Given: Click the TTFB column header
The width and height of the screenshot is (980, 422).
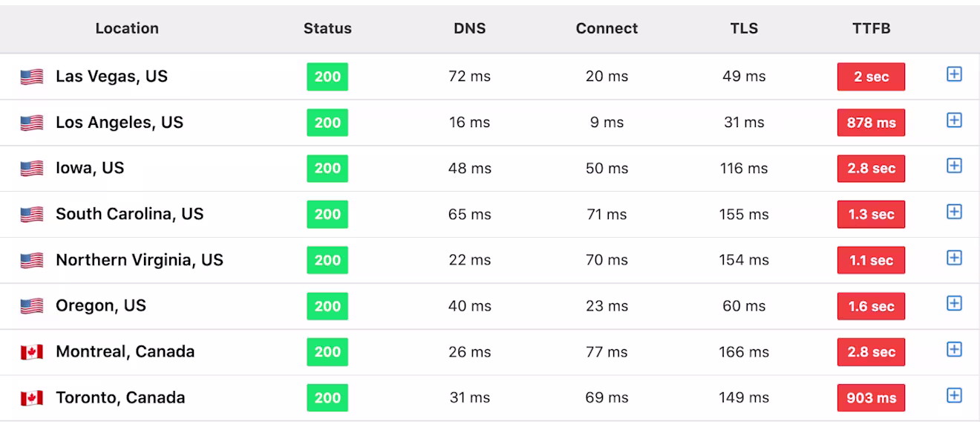Looking at the screenshot, I should tap(871, 28).
